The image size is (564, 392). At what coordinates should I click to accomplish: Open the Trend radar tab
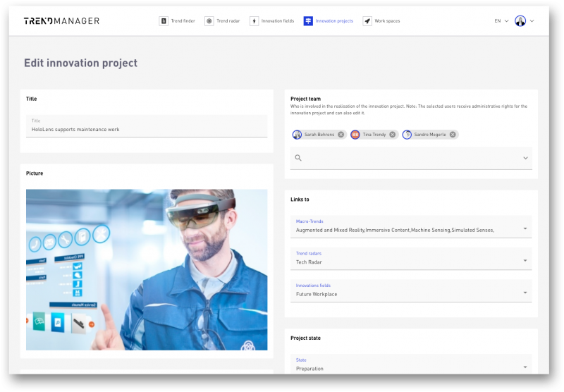[222, 21]
